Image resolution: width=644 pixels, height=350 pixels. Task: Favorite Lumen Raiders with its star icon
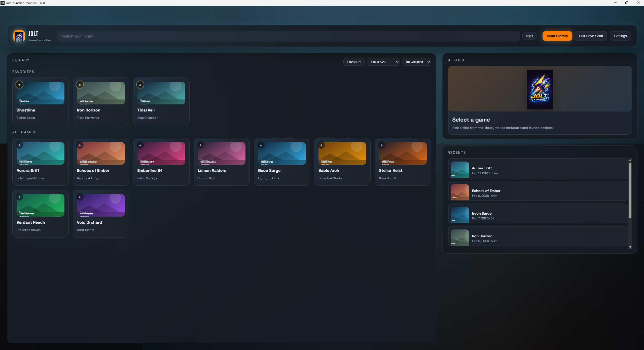(201, 145)
